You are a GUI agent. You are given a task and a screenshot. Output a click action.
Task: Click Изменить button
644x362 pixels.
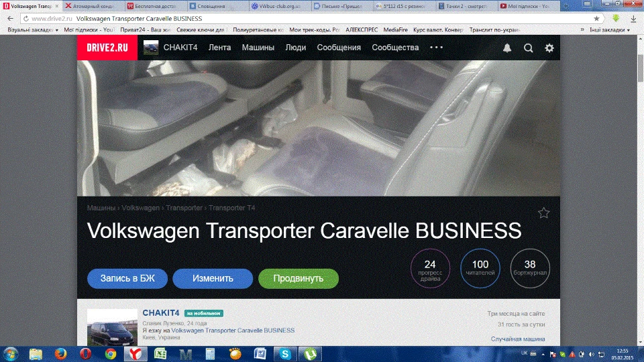tap(213, 279)
